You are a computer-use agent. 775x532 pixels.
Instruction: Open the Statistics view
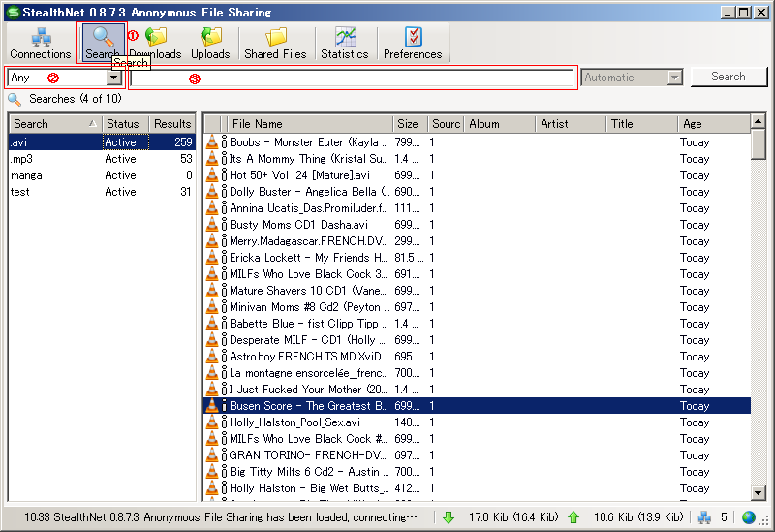pos(345,43)
